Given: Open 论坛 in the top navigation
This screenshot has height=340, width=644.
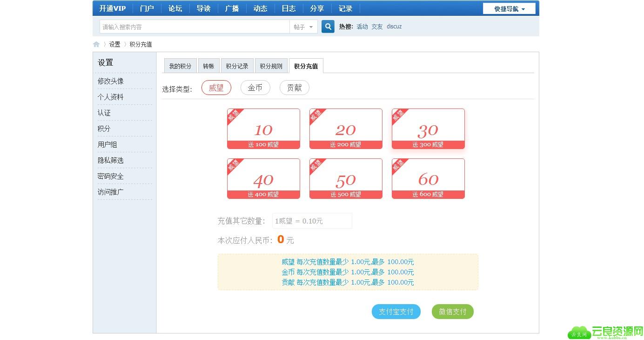Looking at the screenshot, I should click(x=175, y=9).
